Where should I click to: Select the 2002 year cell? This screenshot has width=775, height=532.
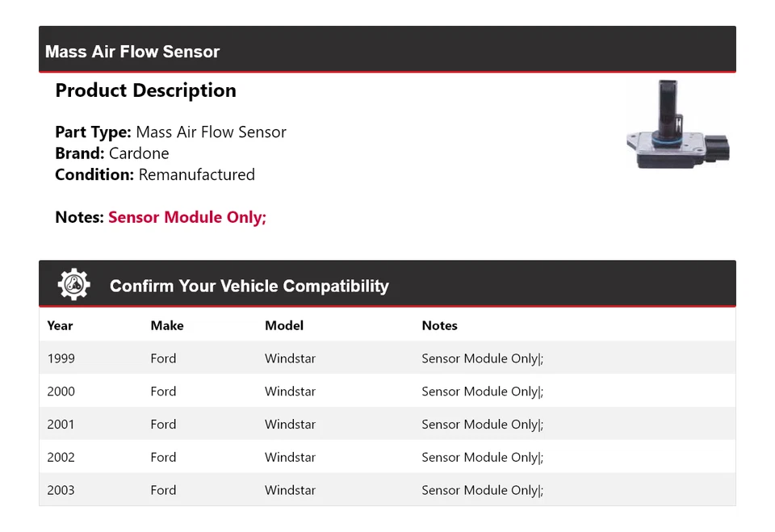(61, 457)
